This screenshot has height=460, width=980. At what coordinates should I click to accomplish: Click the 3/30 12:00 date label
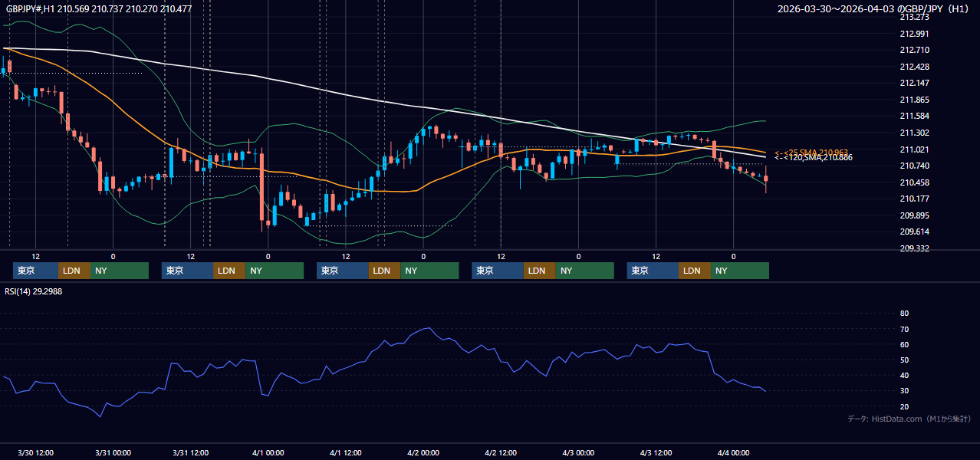[35, 452]
